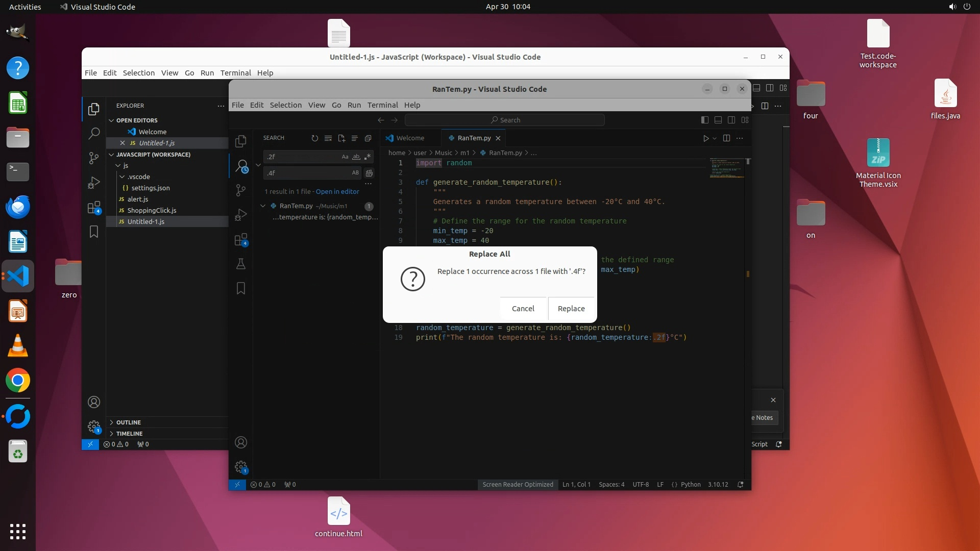
Task: Clear search results icon
Action: click(328, 138)
